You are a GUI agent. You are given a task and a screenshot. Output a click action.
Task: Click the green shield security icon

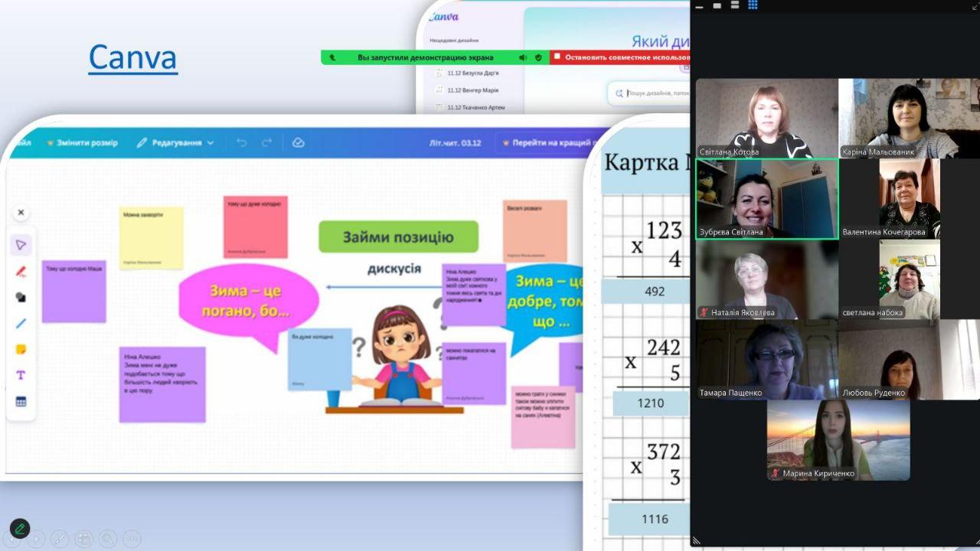[x=538, y=57]
